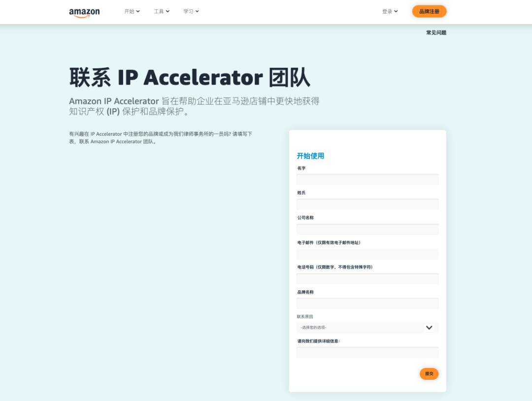Click into the 公司名称 field
This screenshot has height=401, width=532.
[367, 229]
